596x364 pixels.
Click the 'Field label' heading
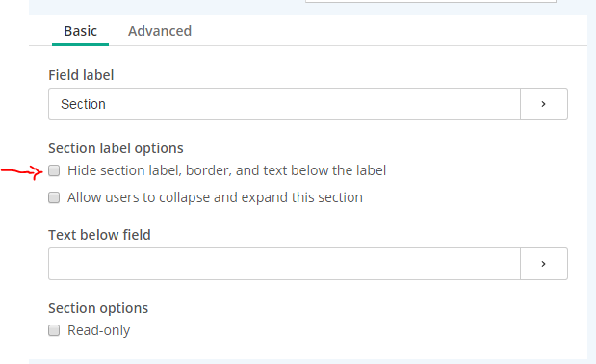click(81, 75)
